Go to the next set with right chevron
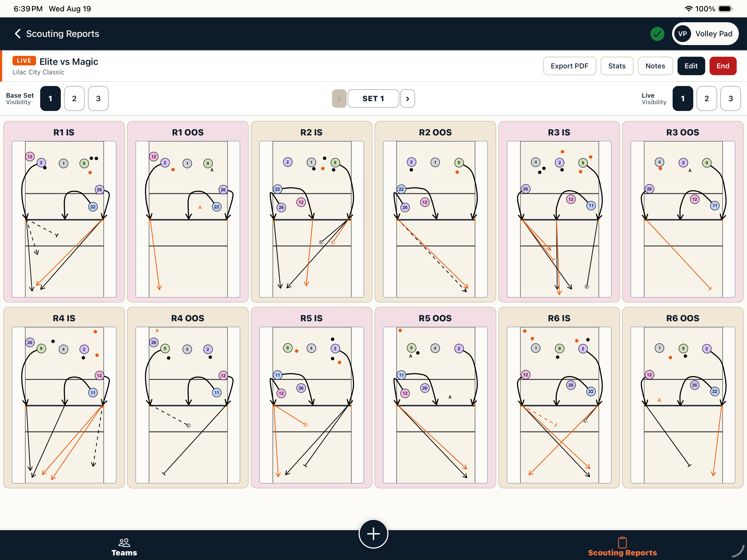This screenshot has height=560, width=747. (408, 98)
